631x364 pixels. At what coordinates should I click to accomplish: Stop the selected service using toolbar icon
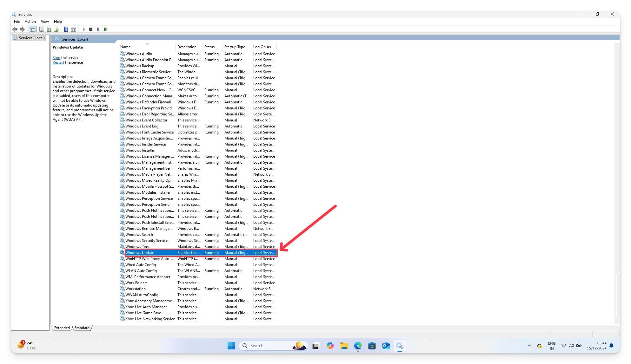(x=91, y=29)
